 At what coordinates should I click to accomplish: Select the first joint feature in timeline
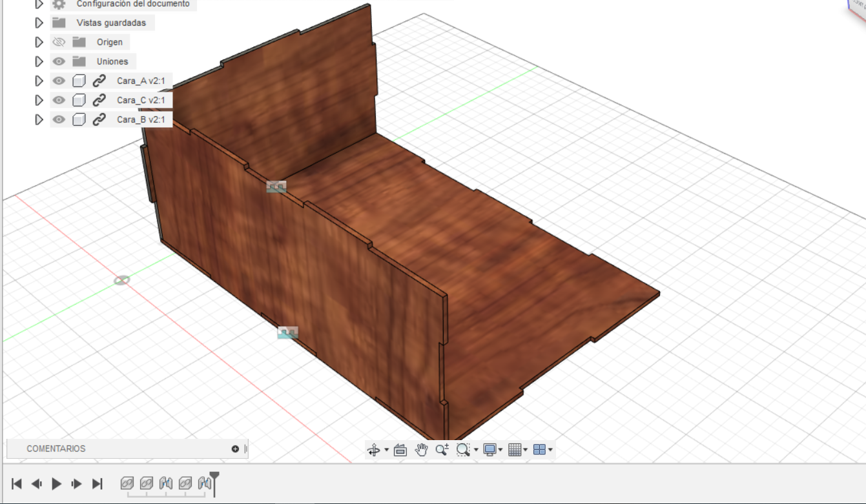[x=166, y=483]
